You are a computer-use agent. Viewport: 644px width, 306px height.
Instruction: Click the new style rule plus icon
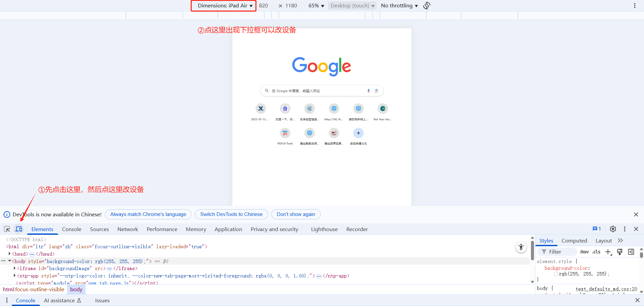pos(608,252)
